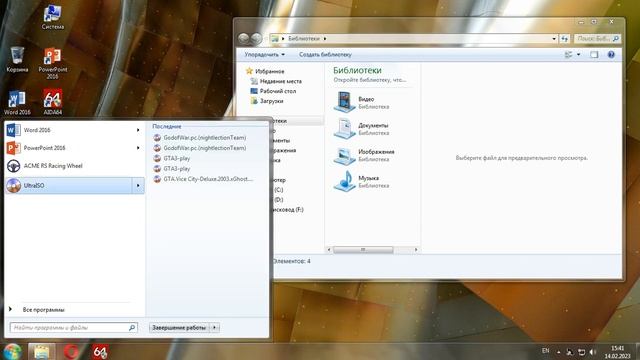Image resolution: width=640 pixels, height=360 pixels.
Task: Launch PowerPoint 2016 from Start menu
Action: pos(74,148)
